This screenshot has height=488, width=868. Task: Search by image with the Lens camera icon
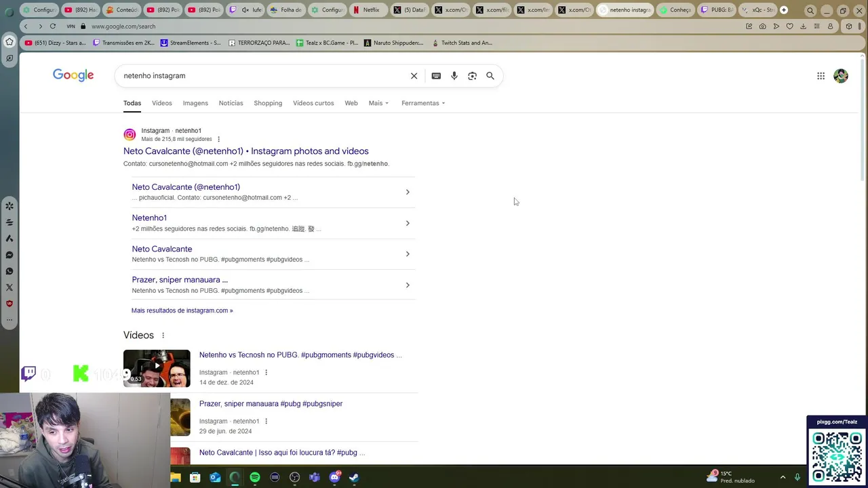tap(472, 76)
